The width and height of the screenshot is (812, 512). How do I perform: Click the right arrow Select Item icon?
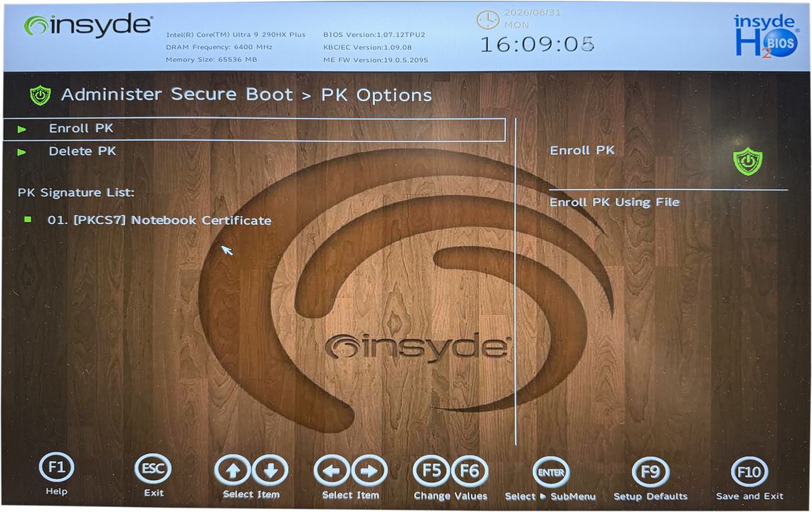(x=369, y=471)
